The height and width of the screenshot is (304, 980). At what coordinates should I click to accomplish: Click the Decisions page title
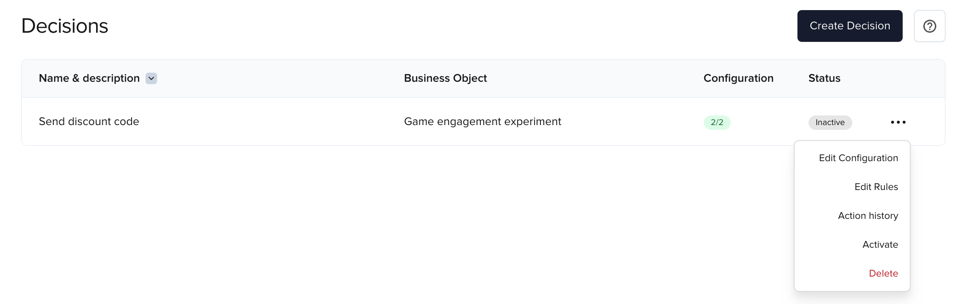tap(64, 26)
